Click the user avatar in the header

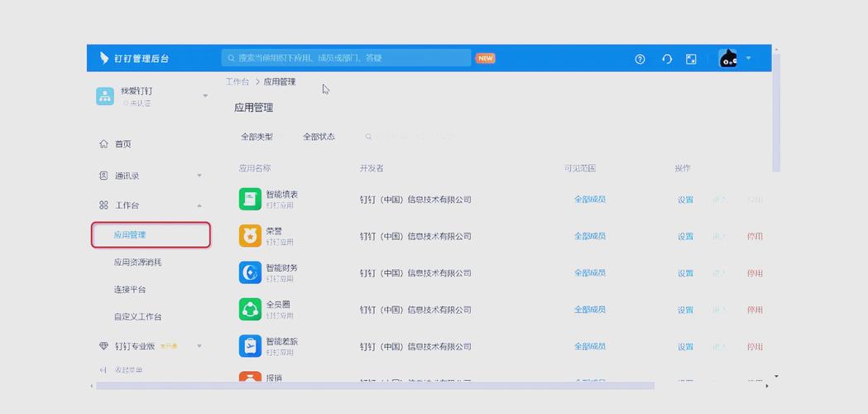pos(727,58)
